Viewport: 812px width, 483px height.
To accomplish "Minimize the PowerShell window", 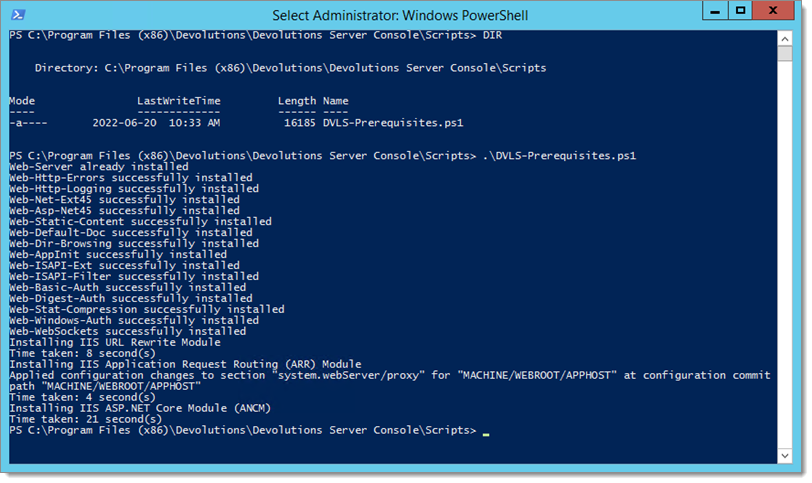I will click(x=715, y=11).
